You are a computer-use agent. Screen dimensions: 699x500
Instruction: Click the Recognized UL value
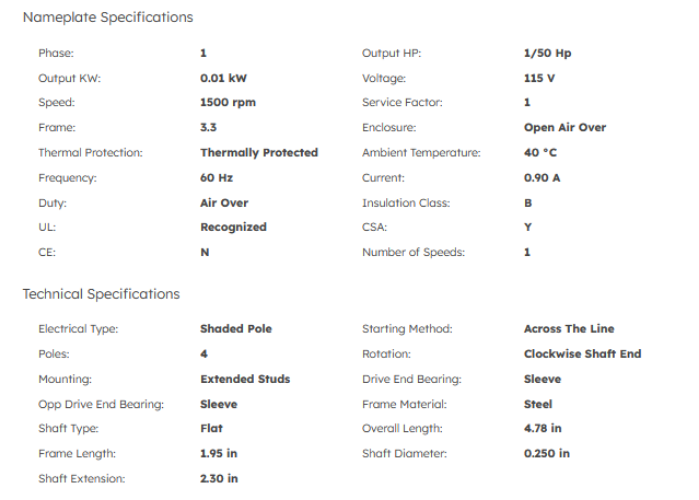click(233, 227)
